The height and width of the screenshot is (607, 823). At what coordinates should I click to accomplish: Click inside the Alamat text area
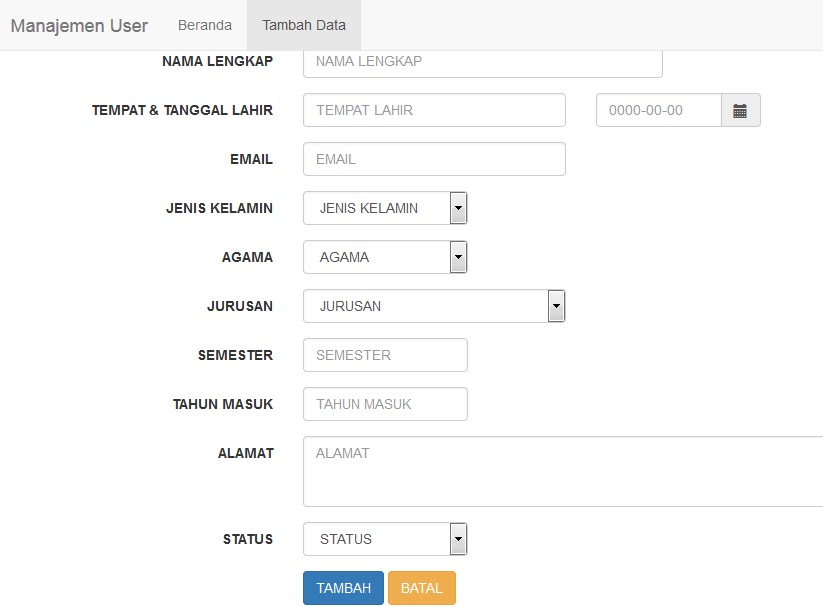pos(563,472)
